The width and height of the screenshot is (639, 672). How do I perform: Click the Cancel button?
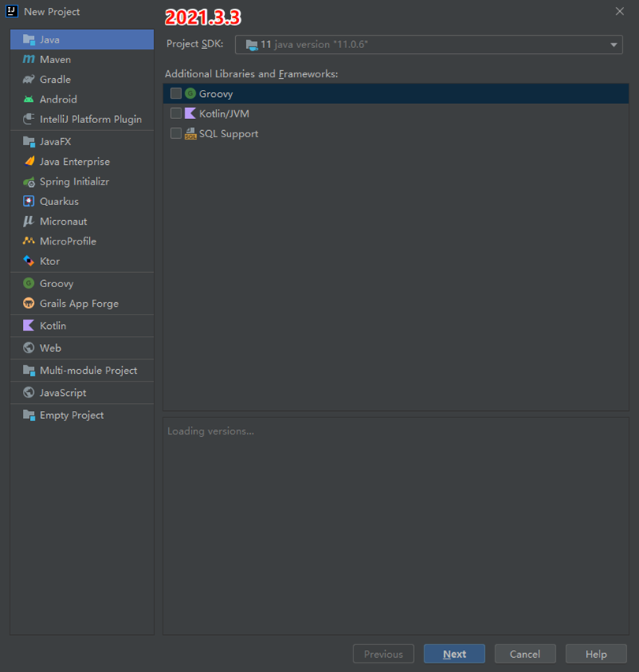tap(525, 654)
